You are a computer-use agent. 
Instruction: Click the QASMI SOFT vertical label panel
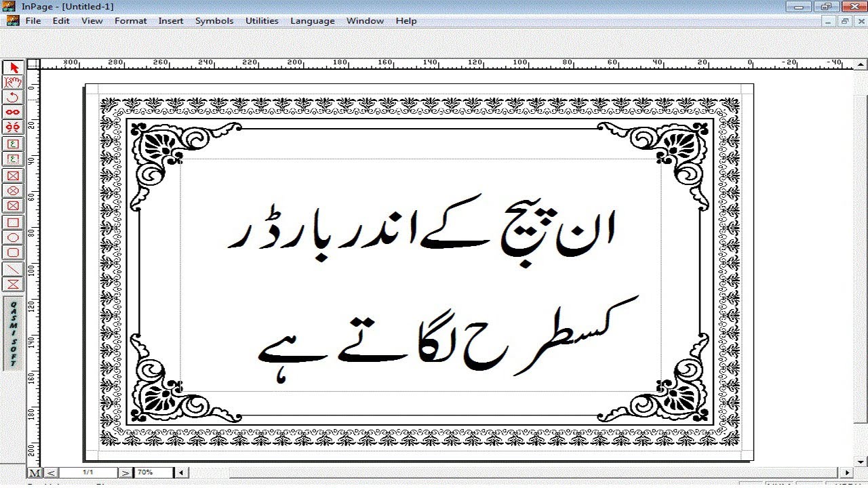14,333
